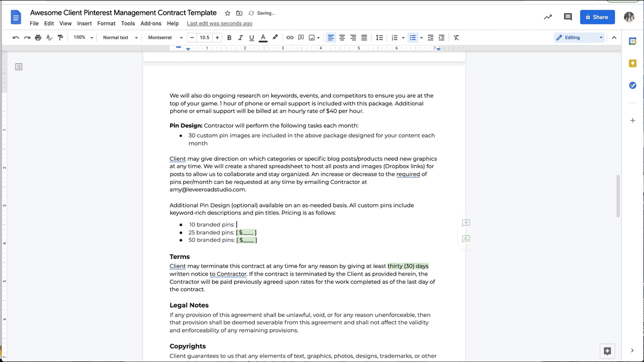
Task: Open the Add-ons menu
Action: (151, 24)
